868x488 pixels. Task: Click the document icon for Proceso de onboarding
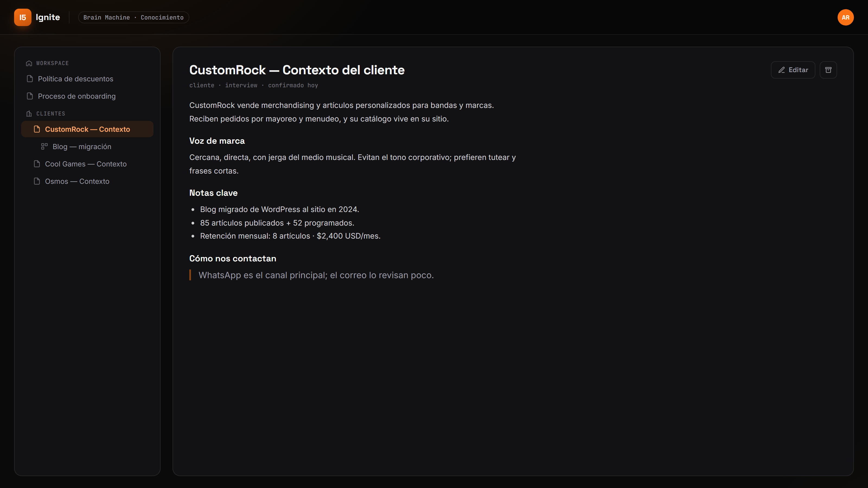tap(30, 96)
